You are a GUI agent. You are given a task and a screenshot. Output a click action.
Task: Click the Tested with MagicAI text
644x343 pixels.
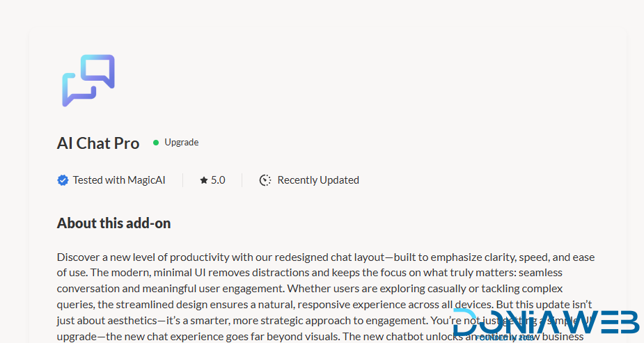[119, 180]
